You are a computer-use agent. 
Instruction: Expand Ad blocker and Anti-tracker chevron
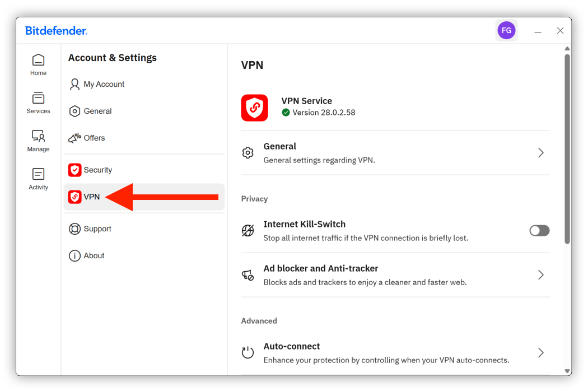pos(541,275)
